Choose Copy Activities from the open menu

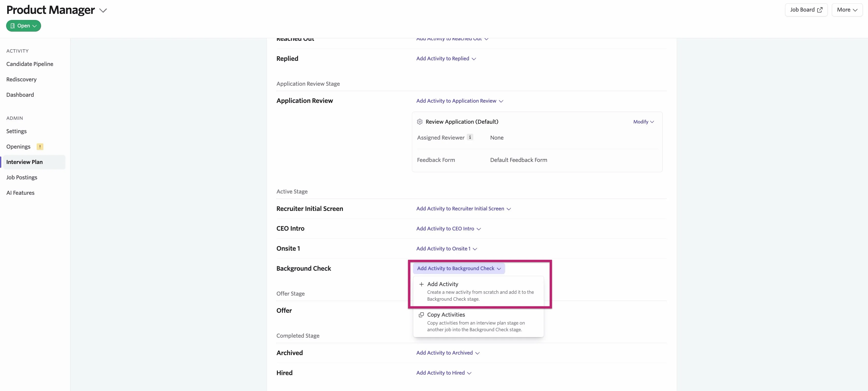[x=478, y=322]
